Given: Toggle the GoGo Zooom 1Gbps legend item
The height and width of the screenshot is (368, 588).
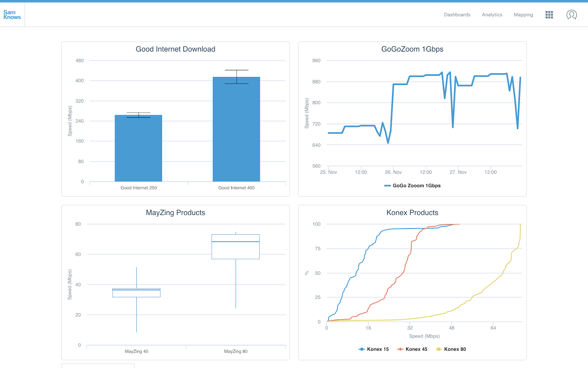Looking at the screenshot, I should click(x=412, y=185).
